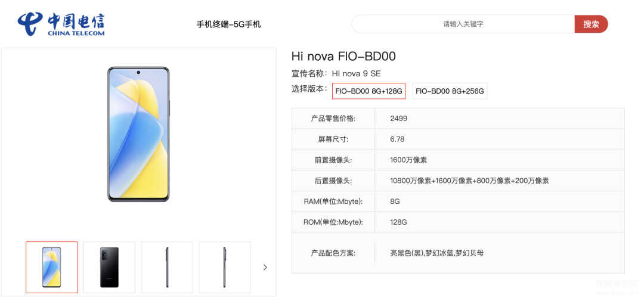Click the promotional name Hi nova 9 SE
The image size is (644, 301).
coord(356,73)
